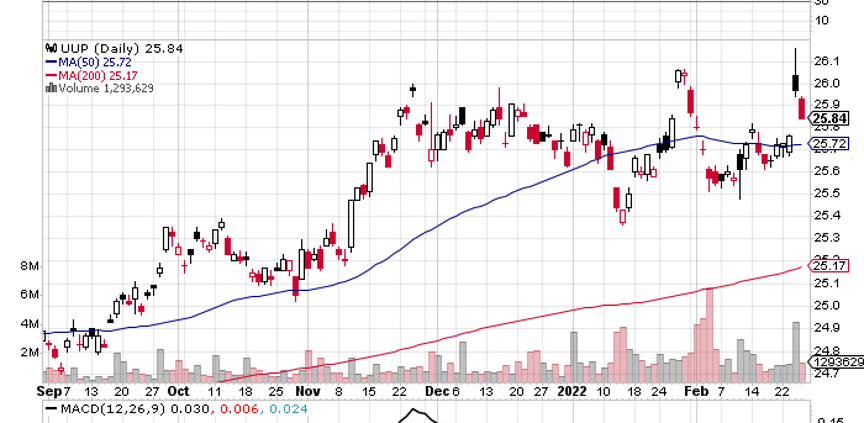The width and height of the screenshot is (864, 423).
Task: Click the 6M volume axis label
Action: 29,295
